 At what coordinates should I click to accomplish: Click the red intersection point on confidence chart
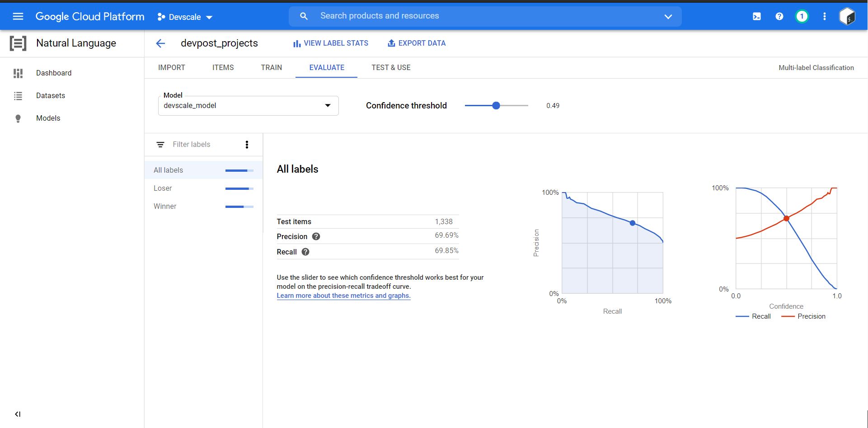click(x=786, y=218)
